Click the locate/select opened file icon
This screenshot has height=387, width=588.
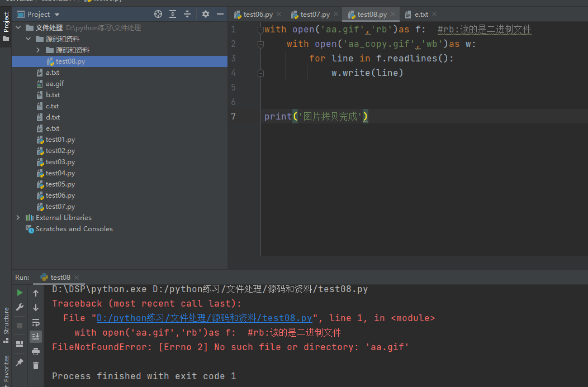coord(158,14)
